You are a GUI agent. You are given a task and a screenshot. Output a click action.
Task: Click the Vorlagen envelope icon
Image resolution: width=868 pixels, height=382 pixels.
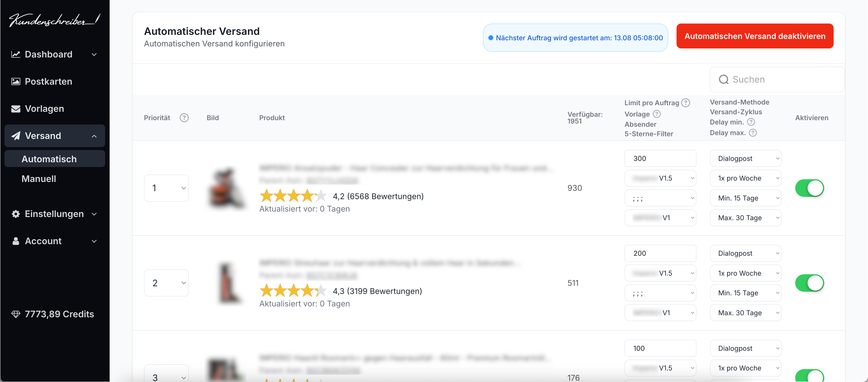tap(16, 109)
